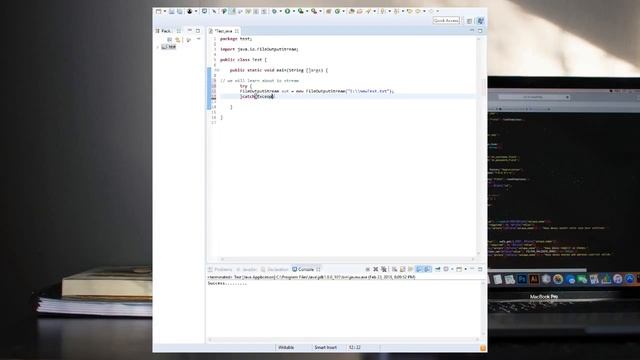Expand the test project node
This screenshot has height=360, width=640.
tap(158, 47)
